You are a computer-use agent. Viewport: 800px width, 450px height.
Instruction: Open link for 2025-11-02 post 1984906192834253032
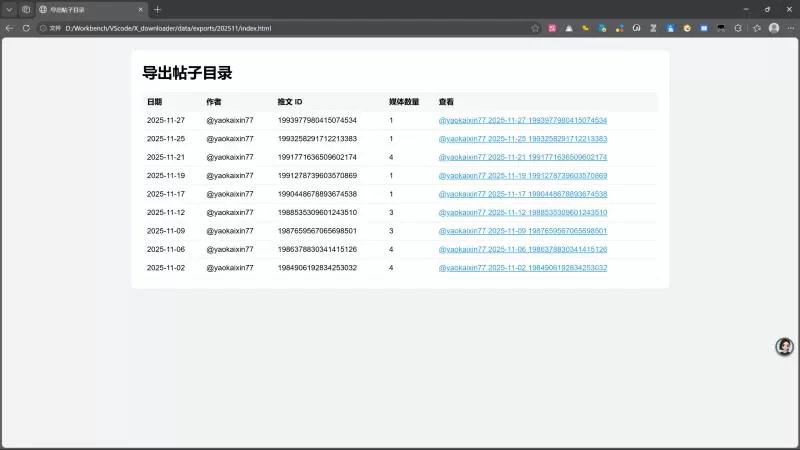(522, 267)
